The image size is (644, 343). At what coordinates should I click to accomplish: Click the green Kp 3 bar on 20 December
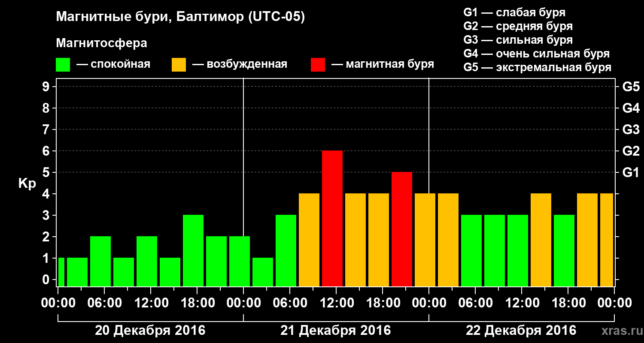pos(193,250)
